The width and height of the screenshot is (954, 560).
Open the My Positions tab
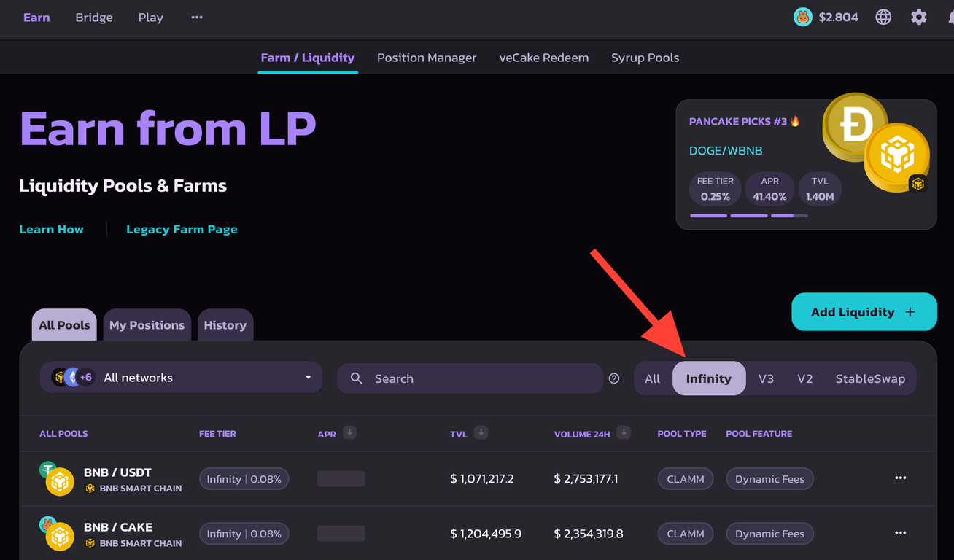click(147, 325)
